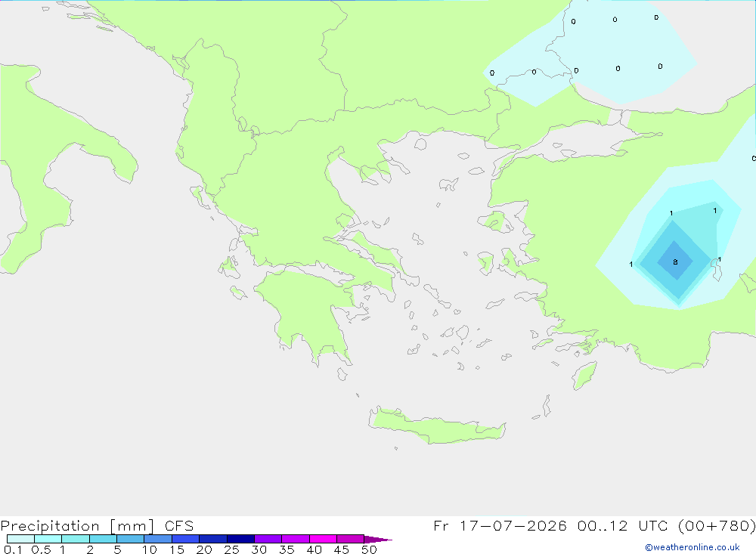Click the legend tick label "35"
The height and width of the screenshot is (554, 756).
pos(287,549)
